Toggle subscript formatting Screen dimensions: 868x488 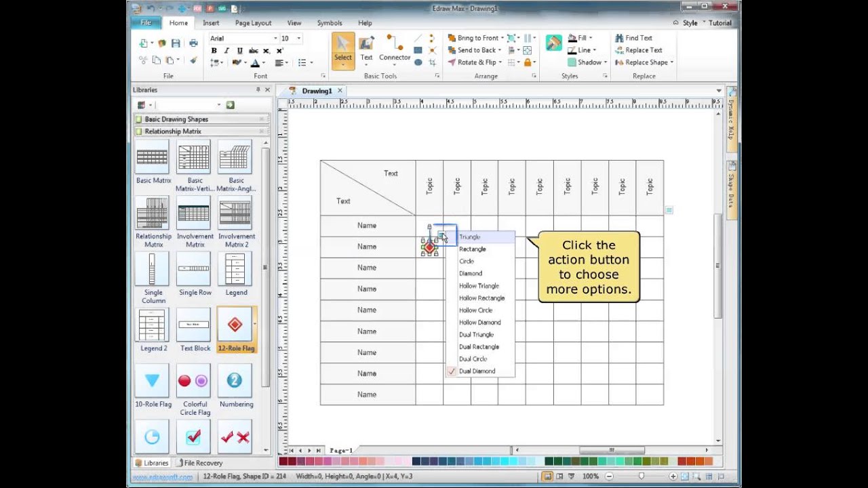pos(266,51)
